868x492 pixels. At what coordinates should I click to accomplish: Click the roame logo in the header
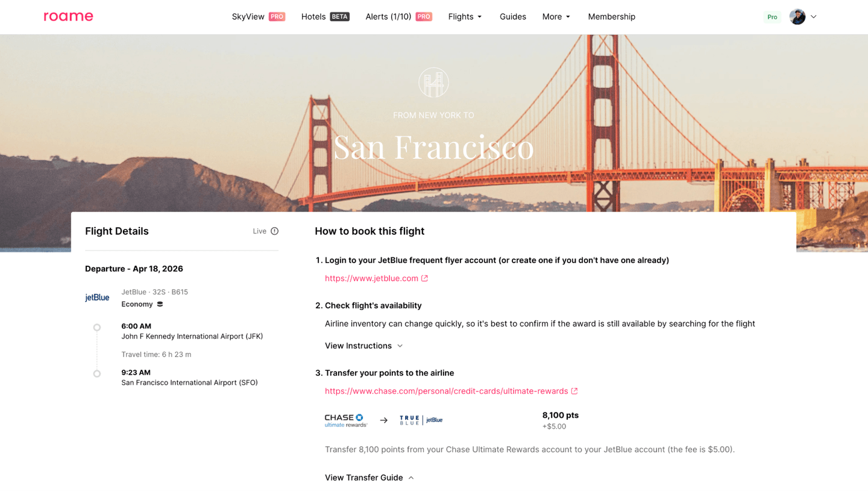tap(68, 16)
